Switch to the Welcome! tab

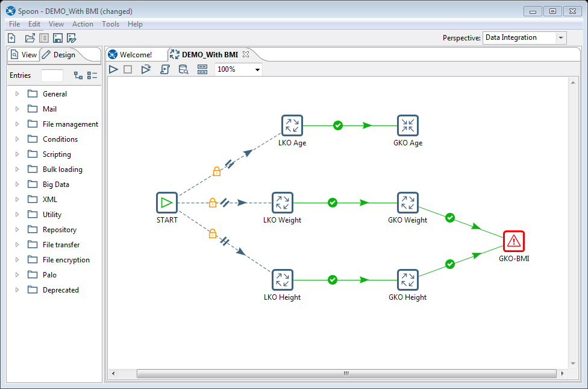coord(136,55)
